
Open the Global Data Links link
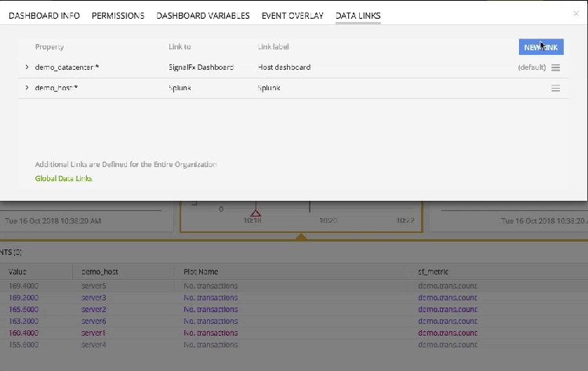(x=64, y=179)
